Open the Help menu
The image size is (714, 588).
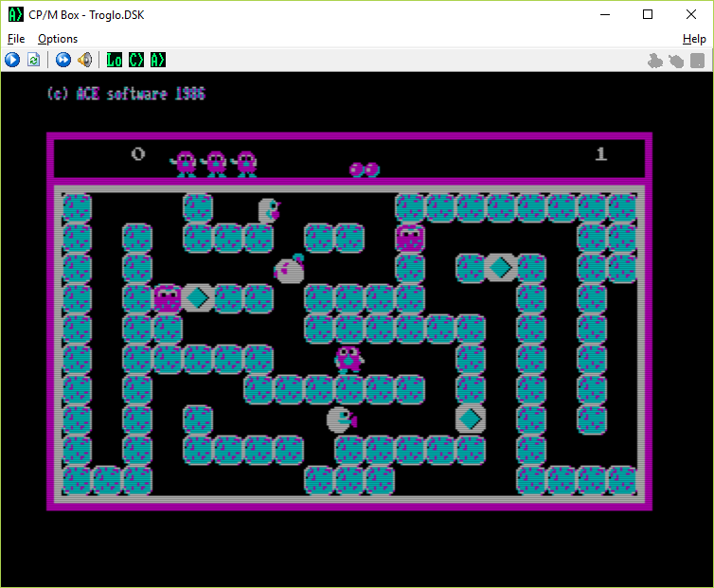tap(694, 39)
